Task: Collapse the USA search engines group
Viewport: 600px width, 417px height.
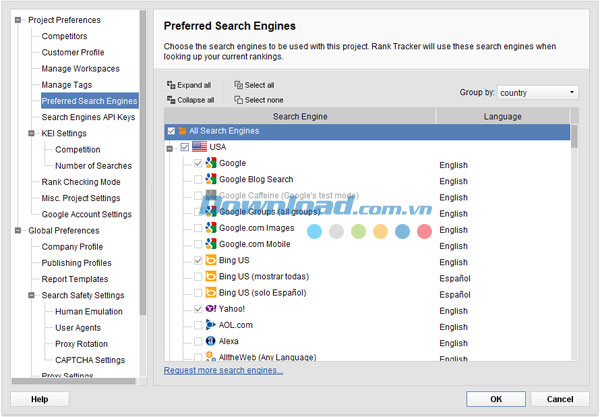Action: (170, 148)
